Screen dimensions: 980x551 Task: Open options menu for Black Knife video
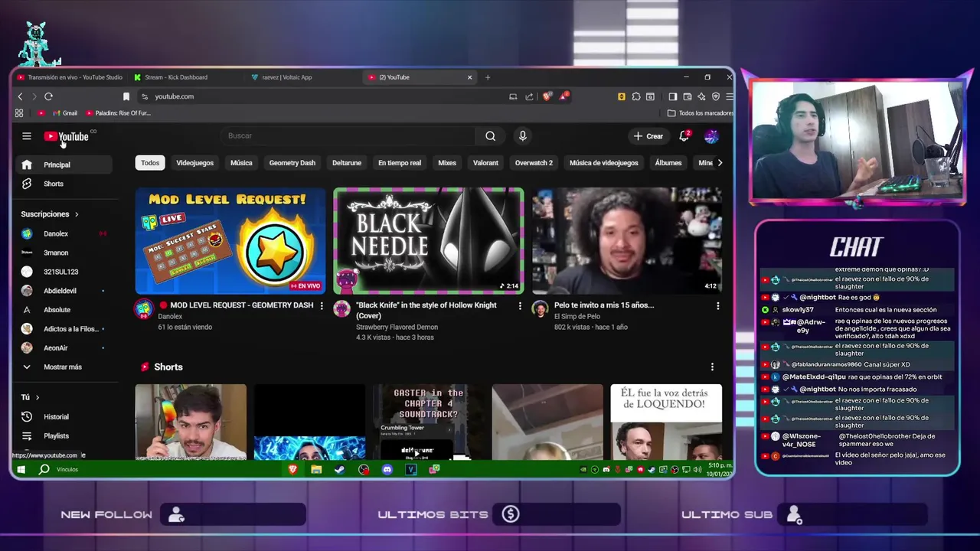point(520,306)
